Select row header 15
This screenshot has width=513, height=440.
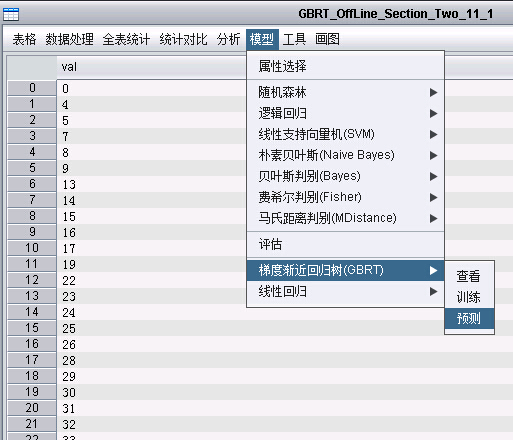32,328
